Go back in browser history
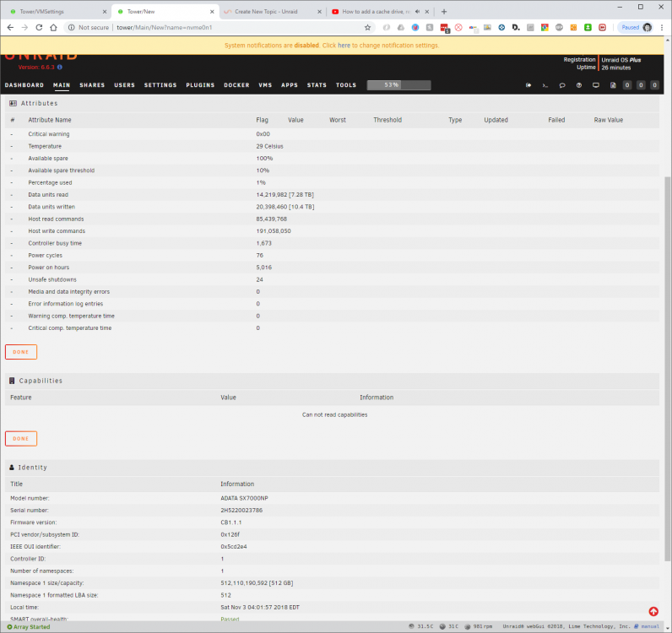 coord(10,27)
